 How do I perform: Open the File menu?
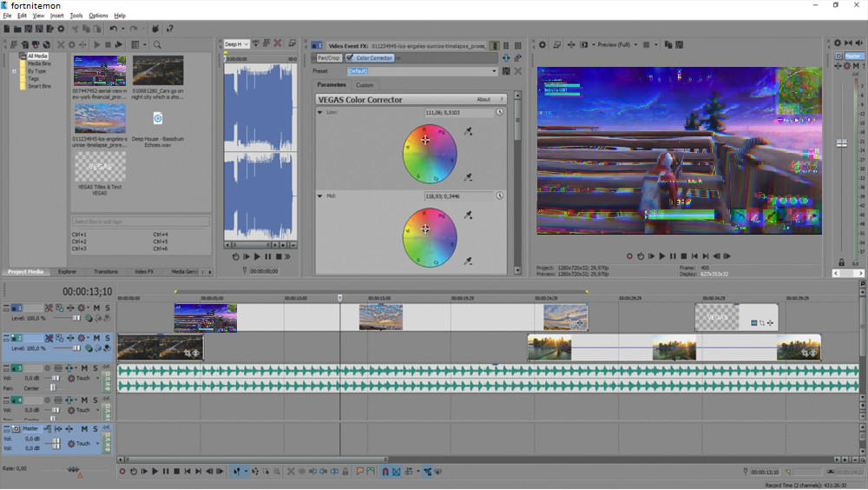point(7,16)
